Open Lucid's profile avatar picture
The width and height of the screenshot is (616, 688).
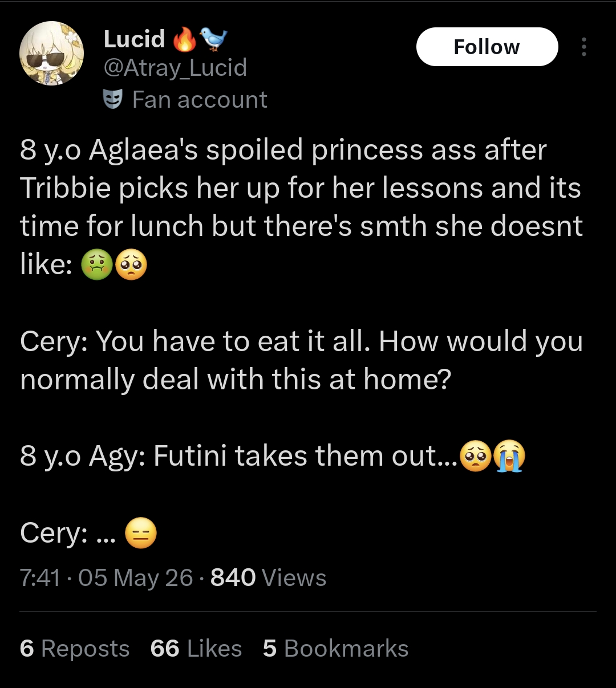[52, 54]
